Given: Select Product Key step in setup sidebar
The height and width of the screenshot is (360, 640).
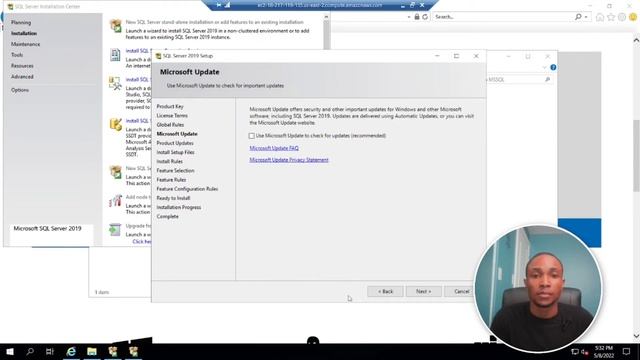Looking at the screenshot, I should 170,107.
